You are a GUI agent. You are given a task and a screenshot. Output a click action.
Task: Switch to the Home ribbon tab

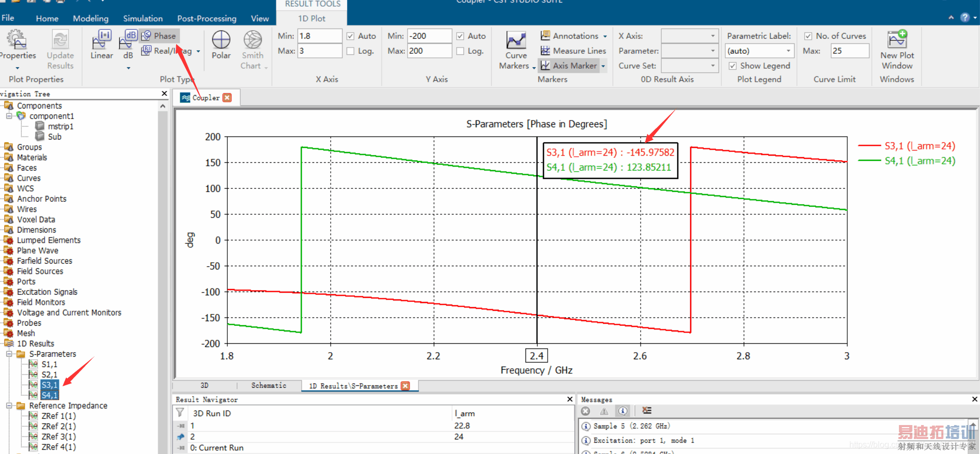pyautogui.click(x=47, y=18)
